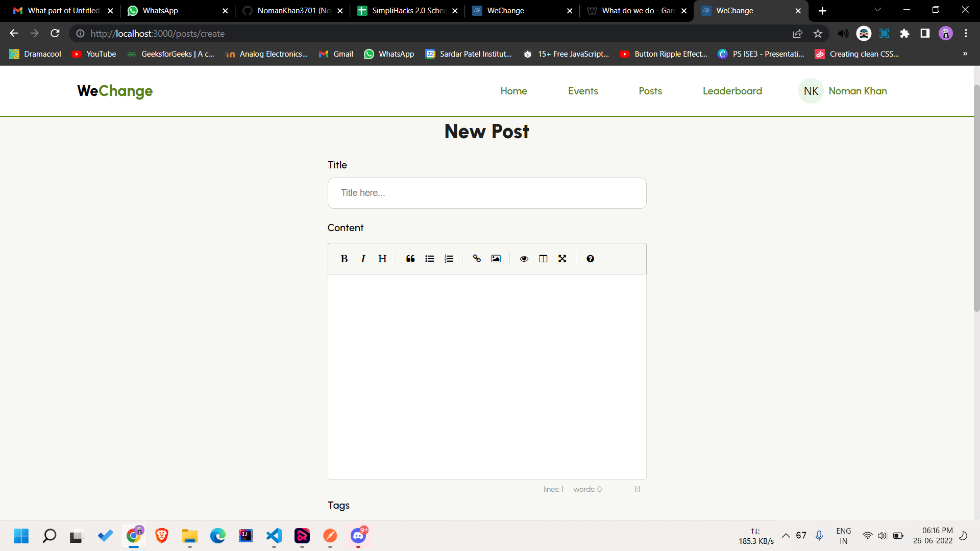
Task: Open the Leaderboard navigation menu item
Action: [732, 91]
